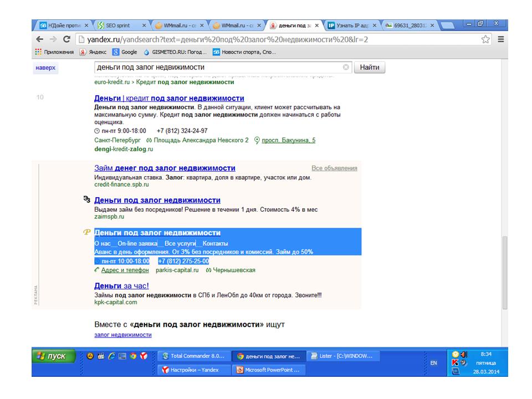Click the map pin icon beside просп. Бакунина
532x399 pixels.
point(257,140)
